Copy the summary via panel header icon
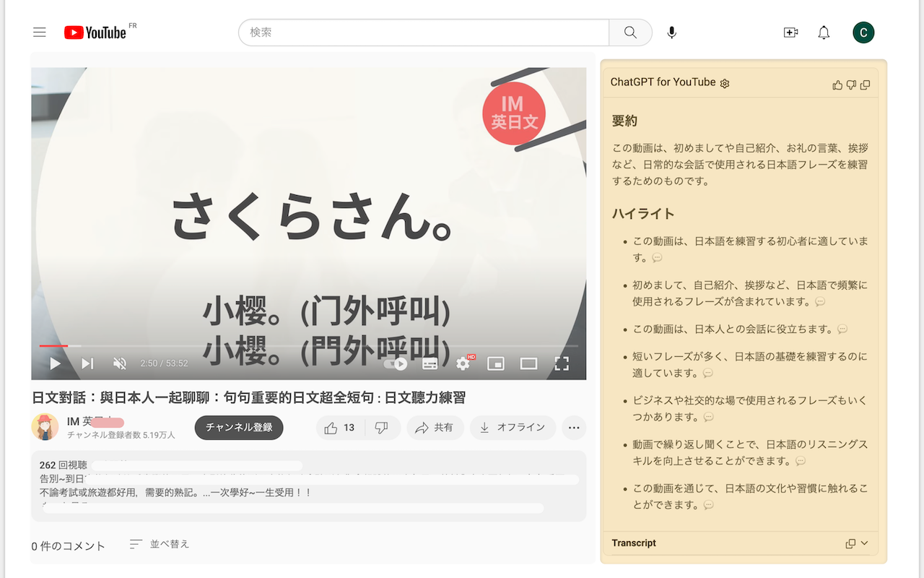 pyautogui.click(x=865, y=85)
